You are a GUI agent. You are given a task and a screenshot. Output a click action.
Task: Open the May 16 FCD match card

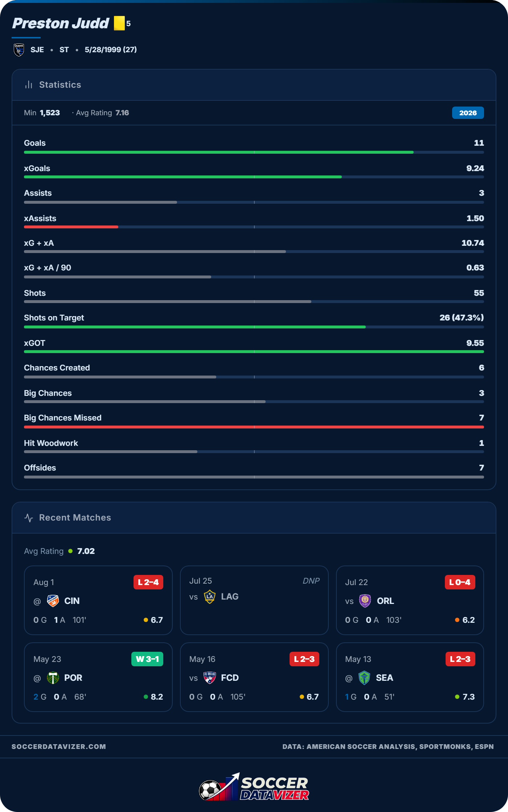pos(254,677)
